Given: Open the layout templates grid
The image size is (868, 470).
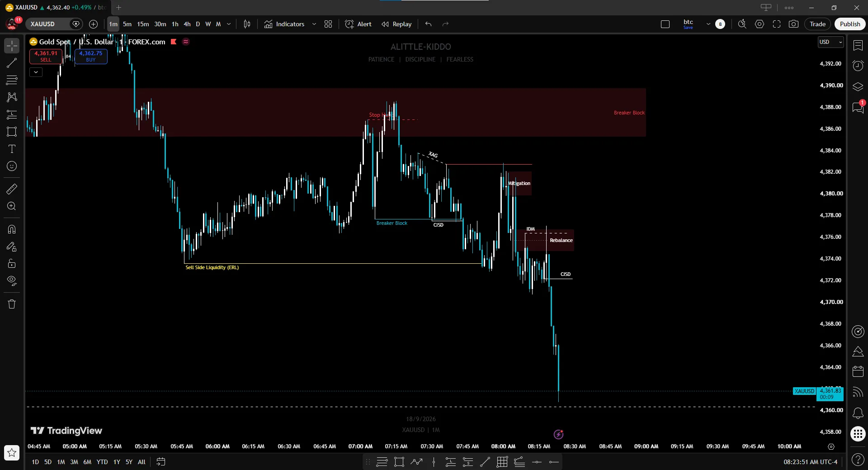Looking at the screenshot, I should pos(328,24).
